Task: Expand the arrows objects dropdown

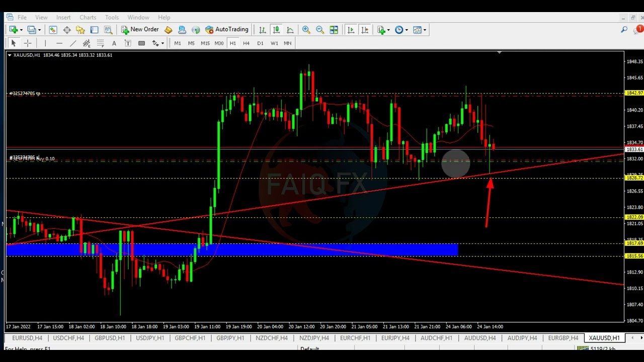Action: click(163, 44)
